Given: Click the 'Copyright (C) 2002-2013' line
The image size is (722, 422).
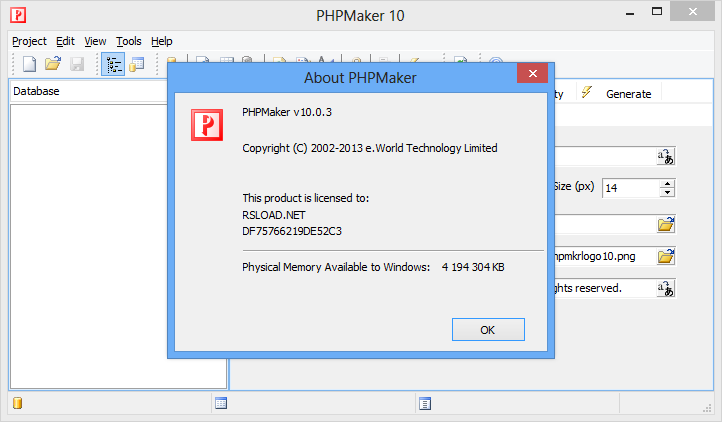Looking at the screenshot, I should click(370, 148).
